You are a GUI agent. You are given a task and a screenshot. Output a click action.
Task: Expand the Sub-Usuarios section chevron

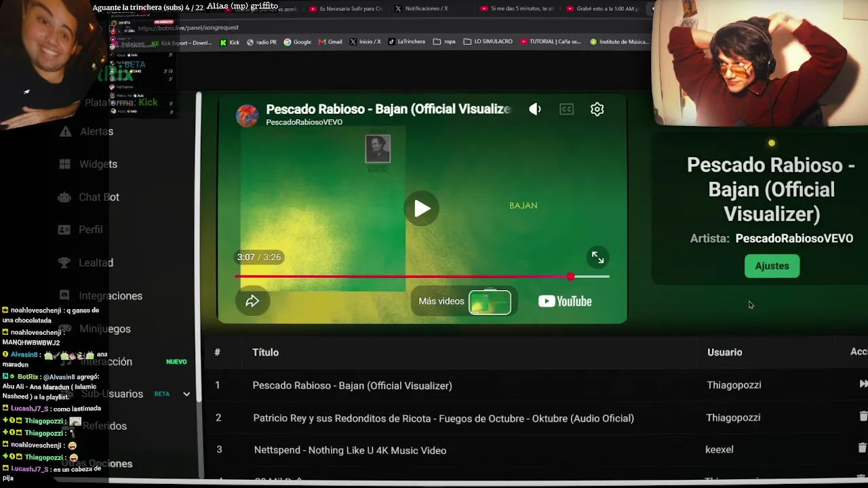coord(186,394)
